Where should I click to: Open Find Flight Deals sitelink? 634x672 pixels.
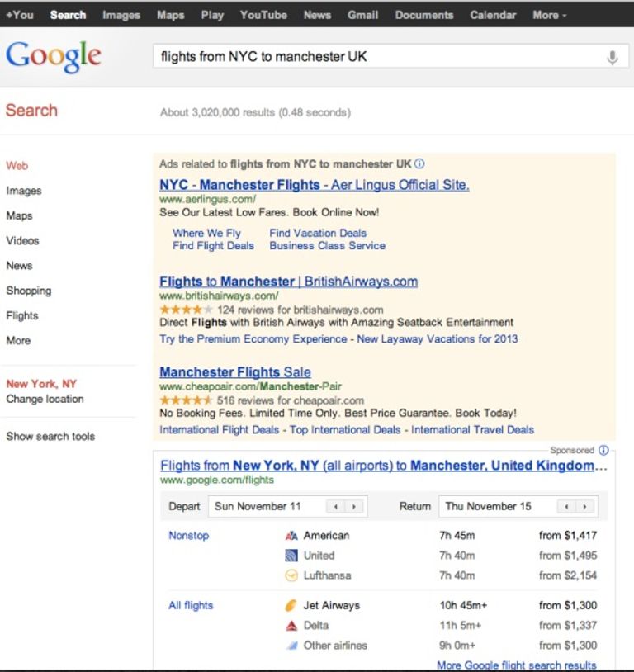click(x=214, y=245)
